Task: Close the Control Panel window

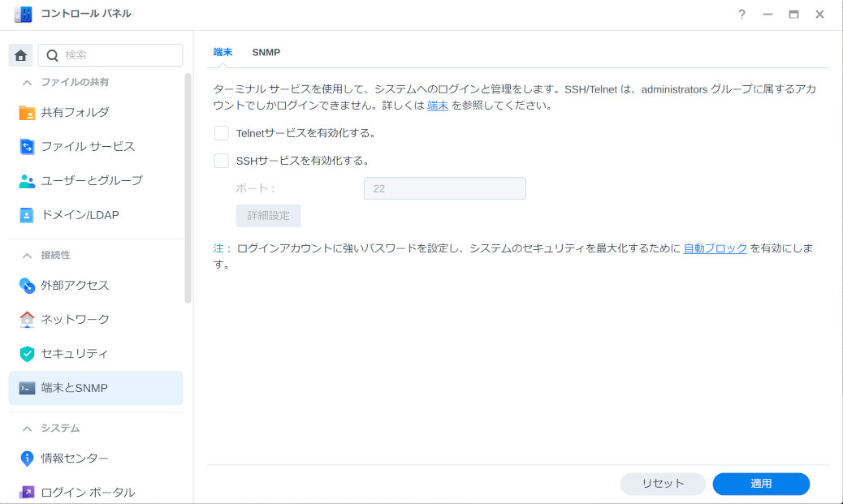Action: click(819, 15)
